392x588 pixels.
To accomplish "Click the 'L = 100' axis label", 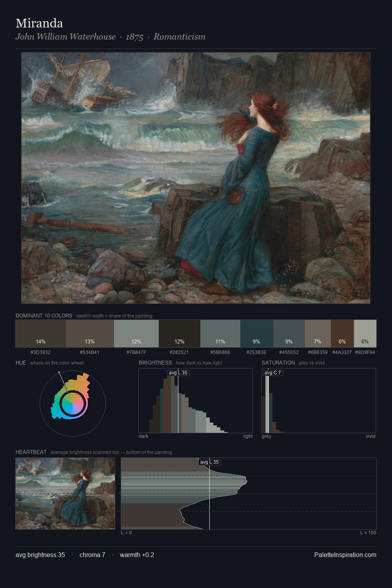I will (368, 533).
